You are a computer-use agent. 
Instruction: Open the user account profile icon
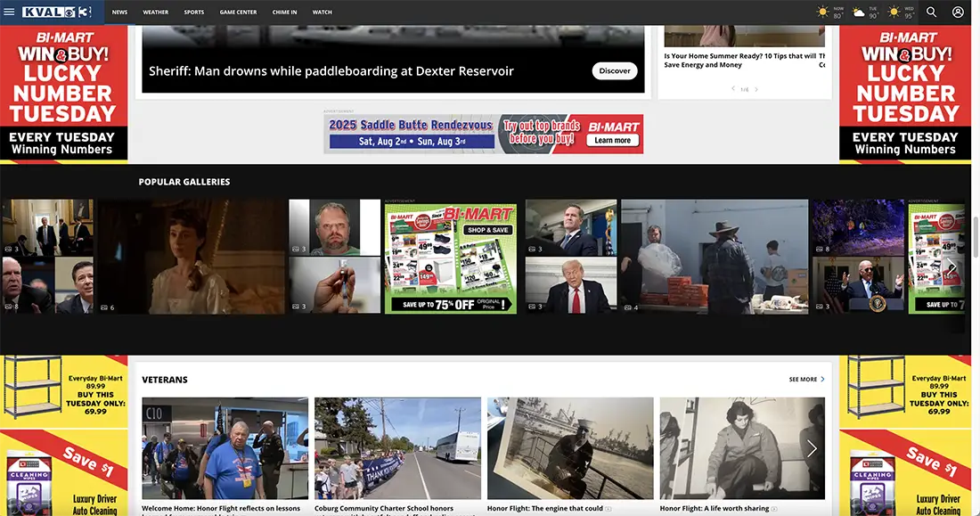click(958, 12)
